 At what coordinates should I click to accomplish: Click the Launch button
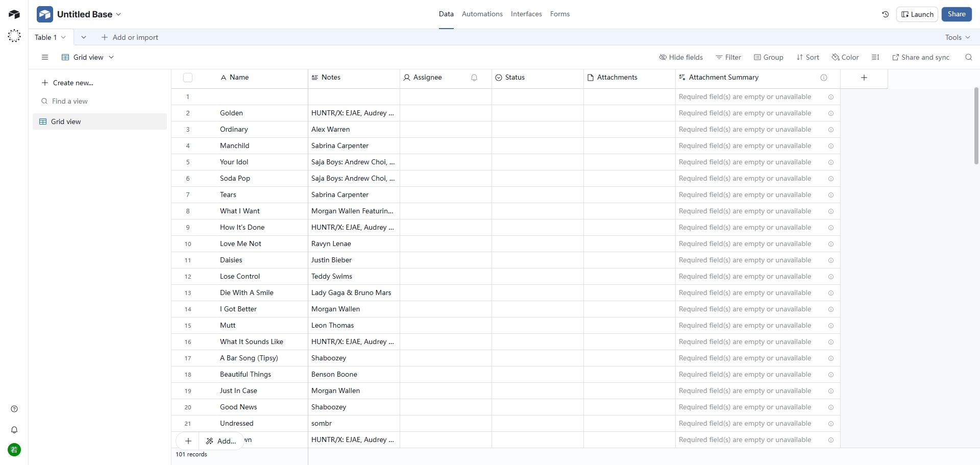coord(917,14)
